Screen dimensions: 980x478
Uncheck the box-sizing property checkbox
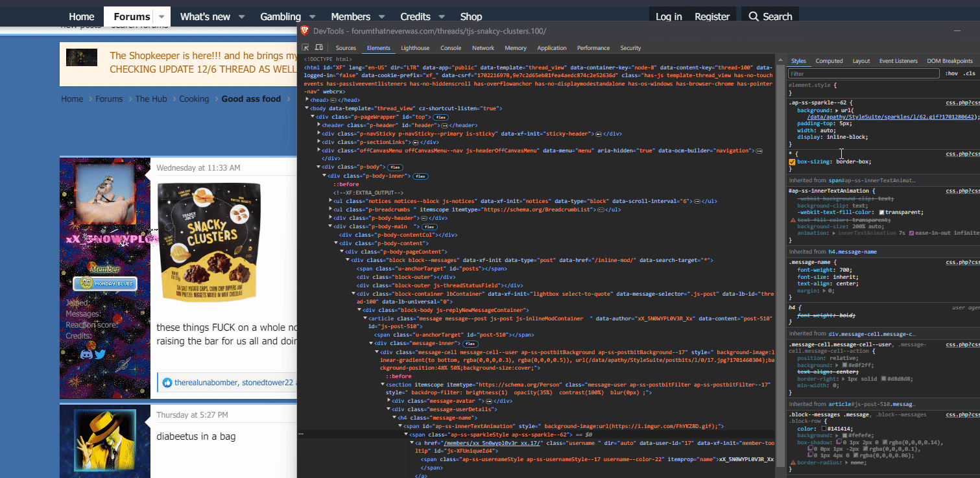click(x=792, y=162)
